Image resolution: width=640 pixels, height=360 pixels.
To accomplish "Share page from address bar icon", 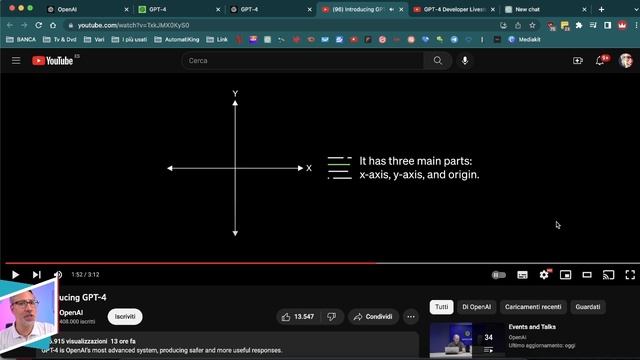I will (x=518, y=25).
